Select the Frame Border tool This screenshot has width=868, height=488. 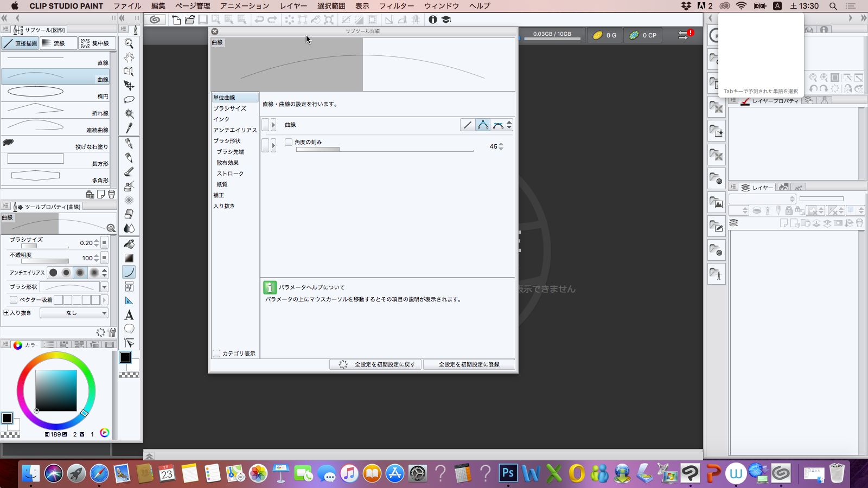point(129,286)
